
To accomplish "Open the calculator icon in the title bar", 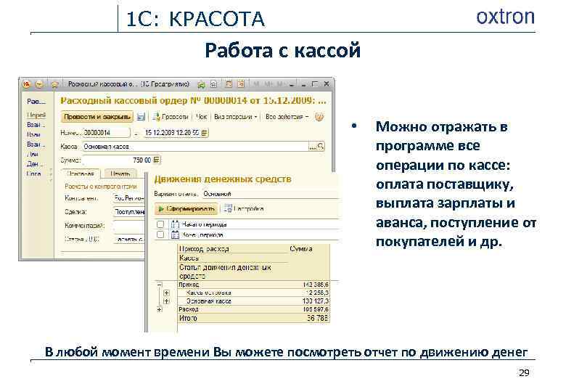I will (229, 84).
